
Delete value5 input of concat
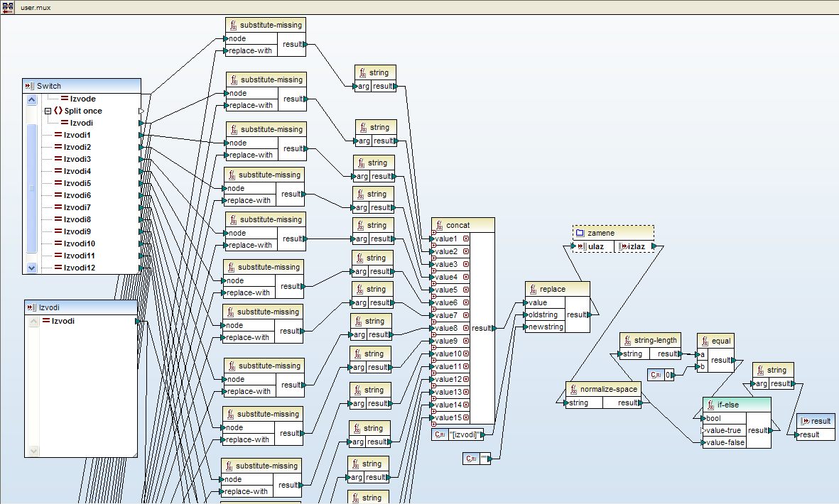[x=466, y=290]
